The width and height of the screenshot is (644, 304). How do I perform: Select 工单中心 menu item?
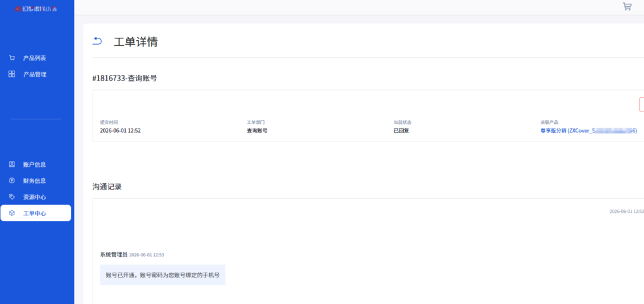(x=36, y=213)
